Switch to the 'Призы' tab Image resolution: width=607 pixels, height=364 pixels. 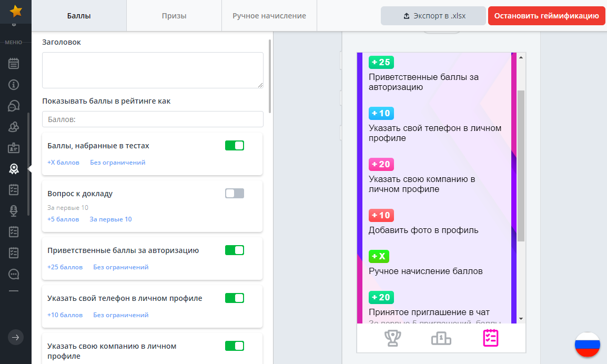tap(174, 16)
